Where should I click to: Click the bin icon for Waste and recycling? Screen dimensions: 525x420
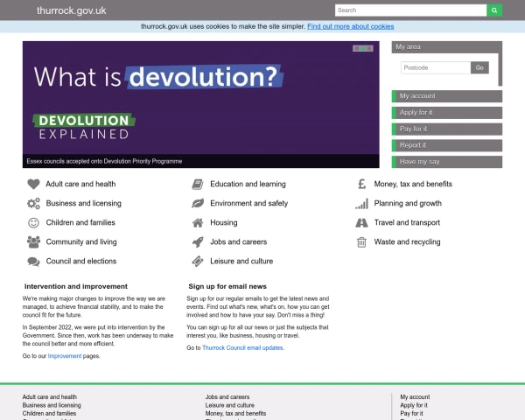[361, 241]
